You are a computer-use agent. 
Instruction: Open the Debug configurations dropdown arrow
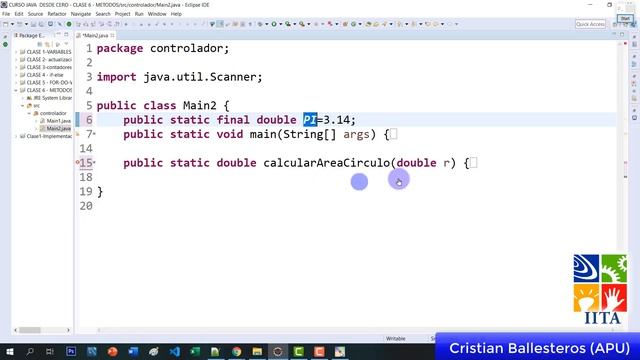point(267,24)
